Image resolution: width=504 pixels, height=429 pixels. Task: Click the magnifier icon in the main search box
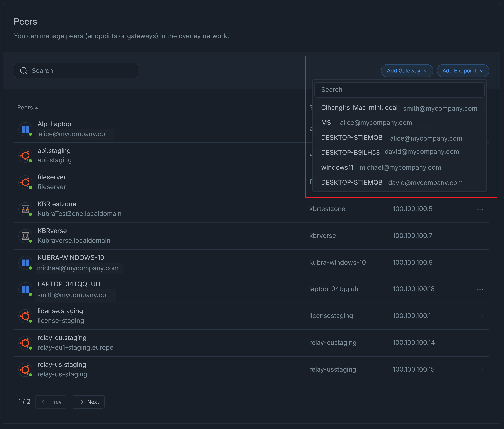(x=24, y=71)
